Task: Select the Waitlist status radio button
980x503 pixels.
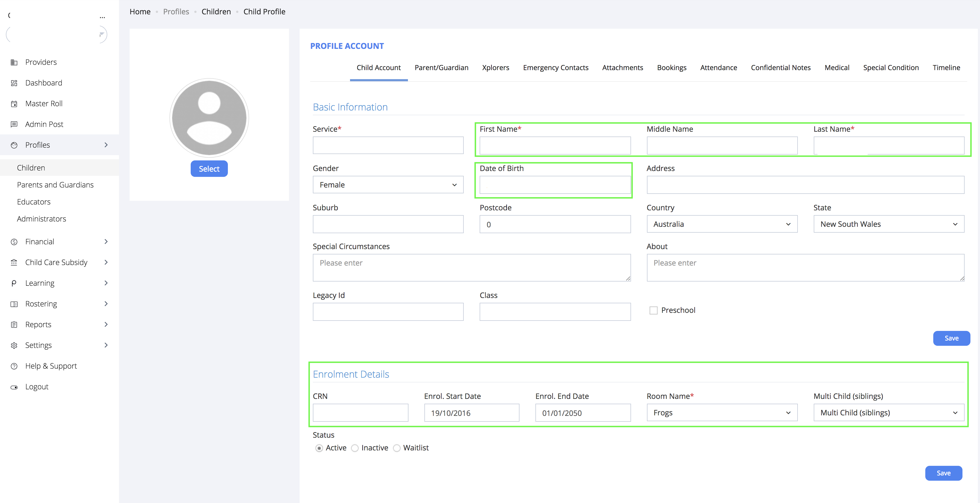Action: (x=397, y=448)
